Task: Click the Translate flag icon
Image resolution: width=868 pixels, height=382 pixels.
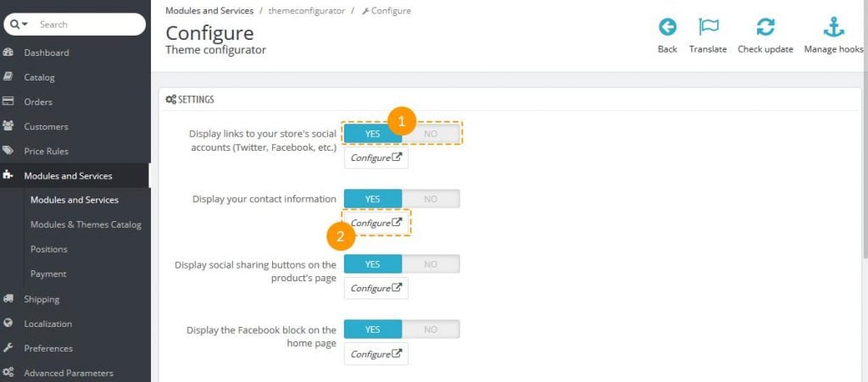Action: pos(708,27)
